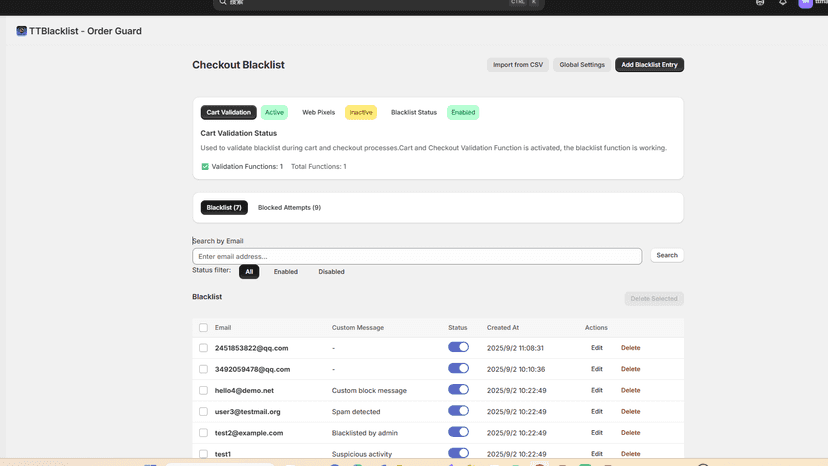Tick the checkbox for user3@testmail.org
The width and height of the screenshot is (828, 466).
(203, 412)
